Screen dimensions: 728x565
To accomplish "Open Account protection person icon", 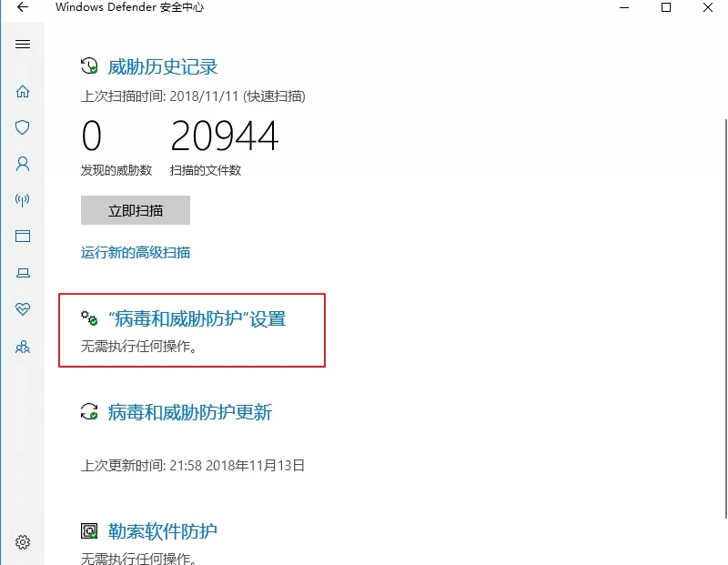I will 23,164.
